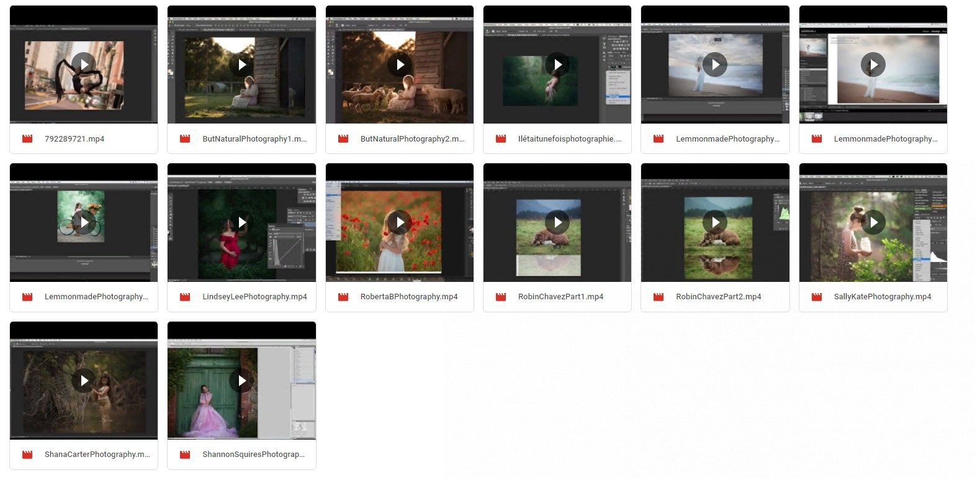The image size is (980, 480).
Task: Open the LindseyLeePhotography.mp4 file name
Action: click(x=254, y=297)
